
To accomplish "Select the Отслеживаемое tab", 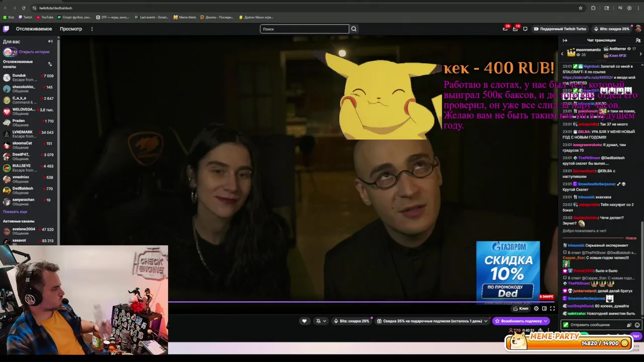I will [x=34, y=29].
